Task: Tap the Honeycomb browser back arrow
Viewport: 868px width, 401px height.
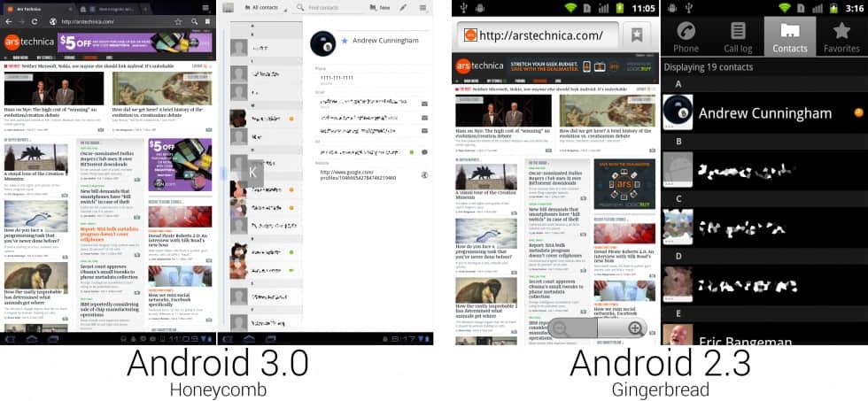Action: [x=8, y=21]
